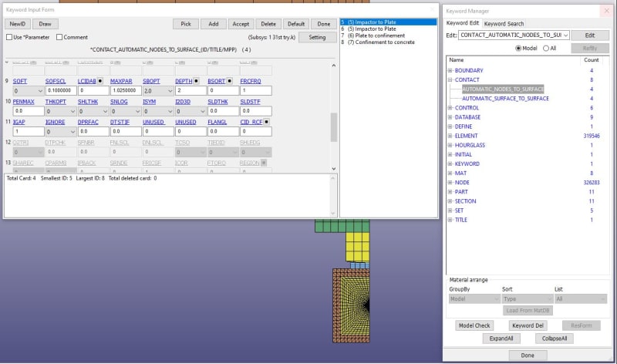Click the MAXPAR value field 1.0250000
Viewport: 617px width, 364px height.
[x=126, y=90]
